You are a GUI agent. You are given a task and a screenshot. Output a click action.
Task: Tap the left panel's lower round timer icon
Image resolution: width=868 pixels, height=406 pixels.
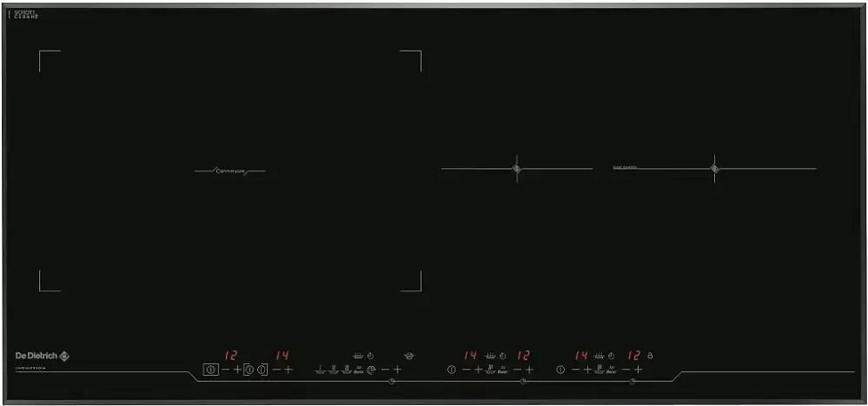[x=371, y=370]
